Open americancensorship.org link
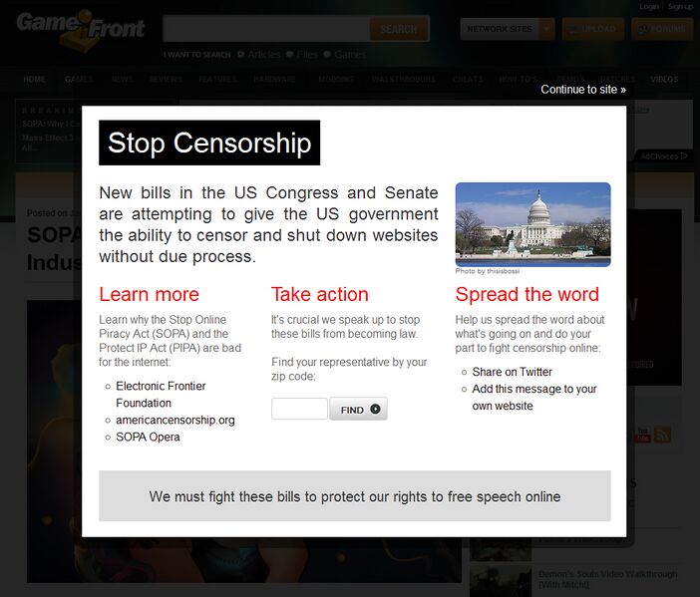Viewport: 700px width, 597px height. [x=175, y=420]
